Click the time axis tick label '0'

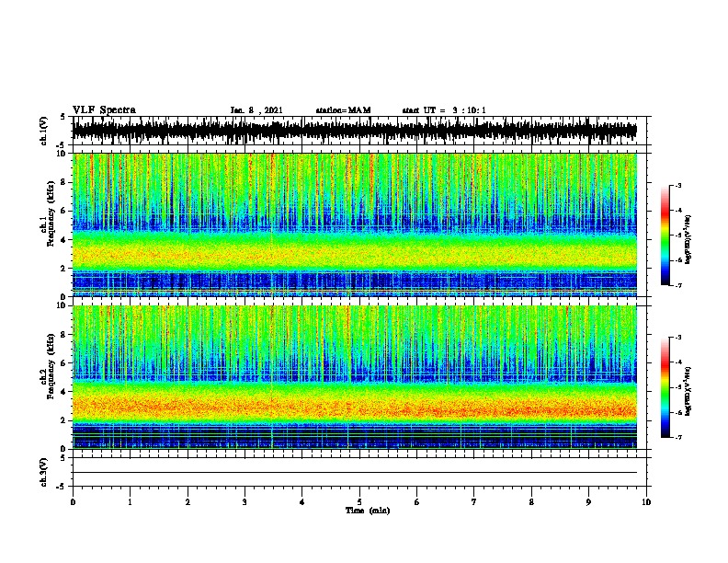pyautogui.click(x=73, y=501)
